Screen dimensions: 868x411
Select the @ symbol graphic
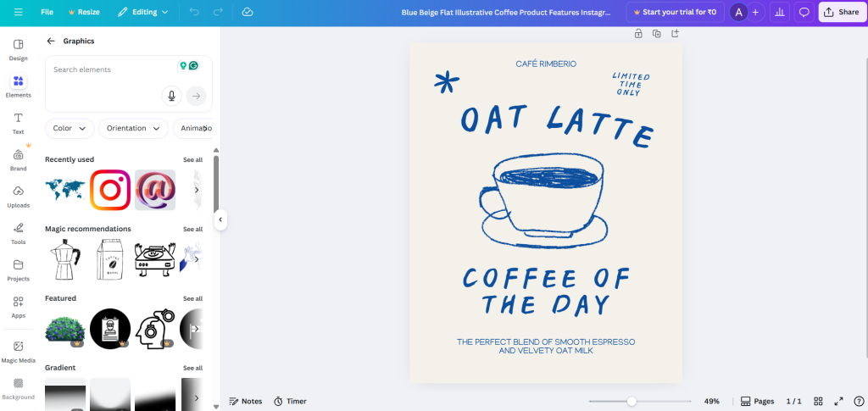pos(155,191)
